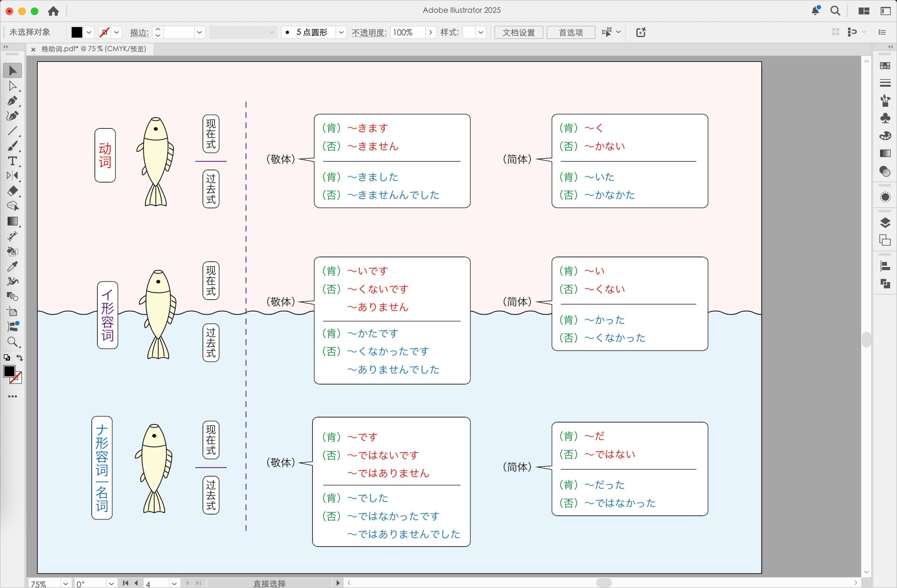Expand the collapsed right panel dock

[890, 47]
